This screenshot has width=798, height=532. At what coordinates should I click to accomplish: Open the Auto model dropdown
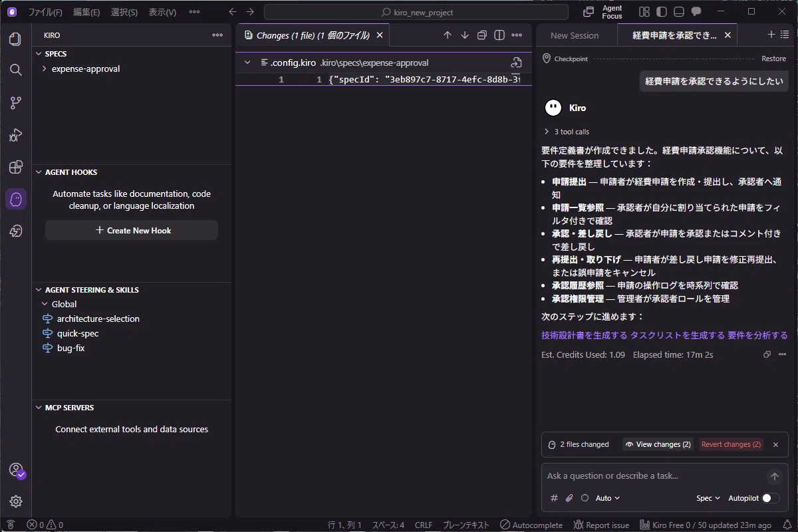pyautogui.click(x=608, y=498)
